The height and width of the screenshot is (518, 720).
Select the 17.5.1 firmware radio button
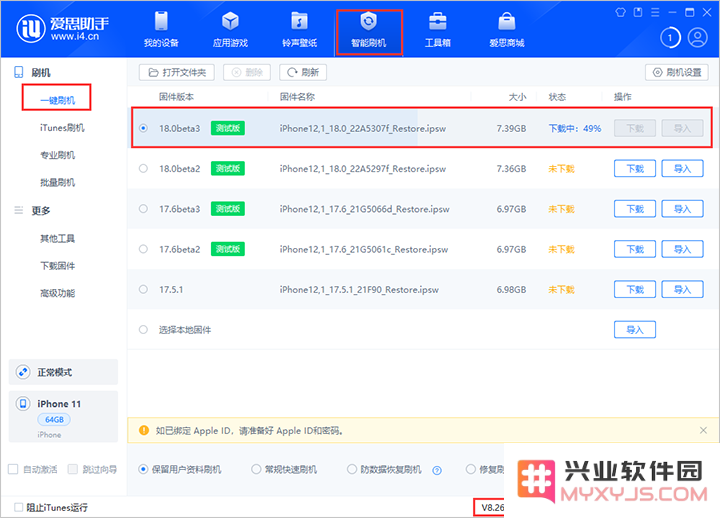[x=143, y=289]
